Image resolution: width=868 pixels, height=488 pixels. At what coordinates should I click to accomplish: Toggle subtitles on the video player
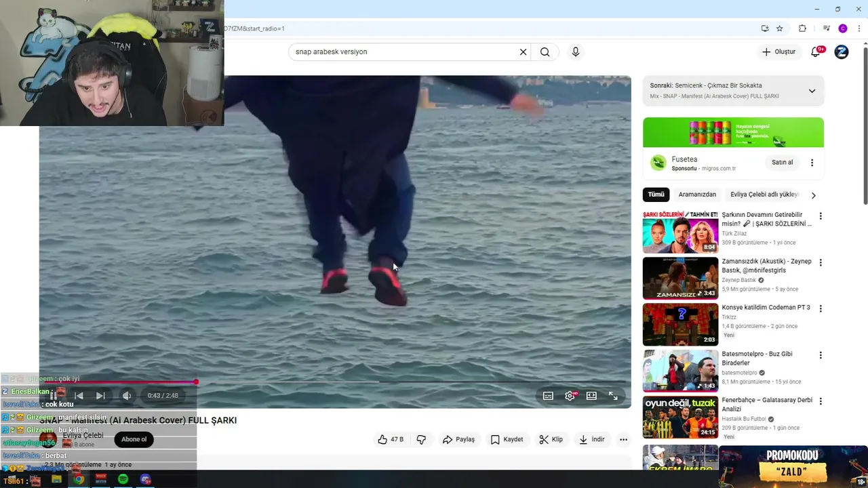tap(548, 396)
